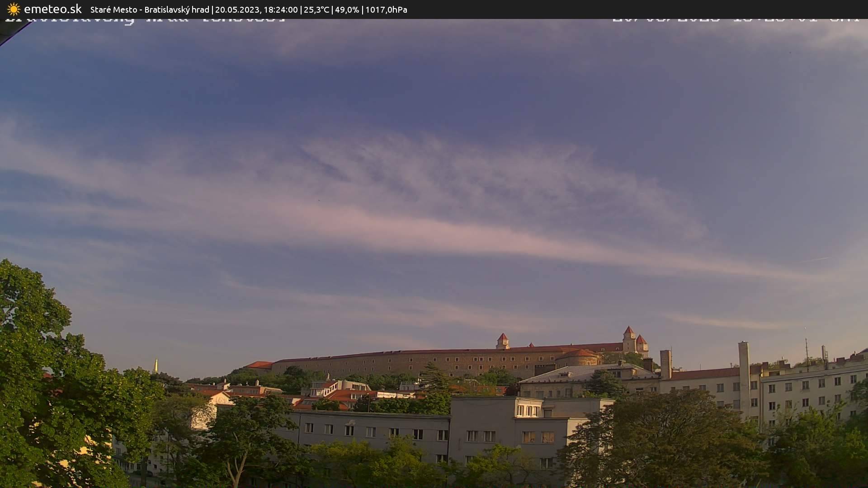The image size is (868, 488).
Task: Click the 25,3°C temperature reading
Action: 316,9
